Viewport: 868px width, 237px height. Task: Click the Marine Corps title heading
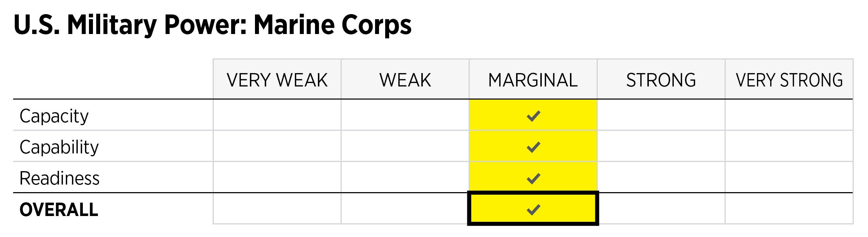pos(212,25)
